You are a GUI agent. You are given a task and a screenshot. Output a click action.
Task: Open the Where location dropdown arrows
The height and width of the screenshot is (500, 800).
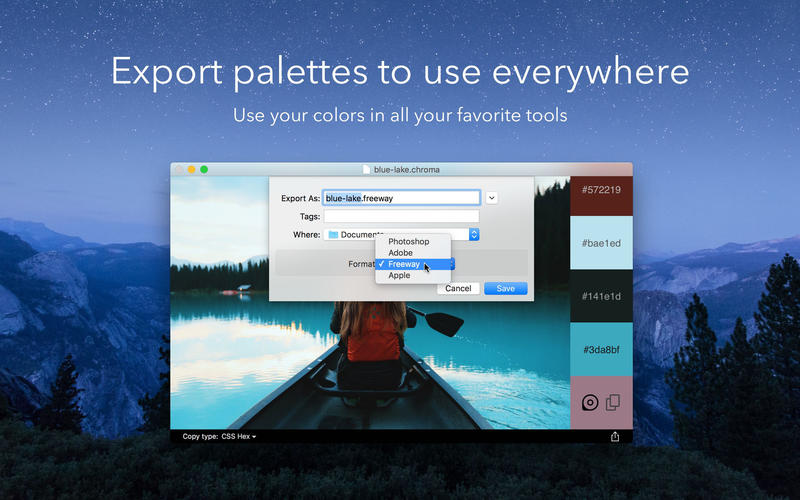pyautogui.click(x=474, y=235)
